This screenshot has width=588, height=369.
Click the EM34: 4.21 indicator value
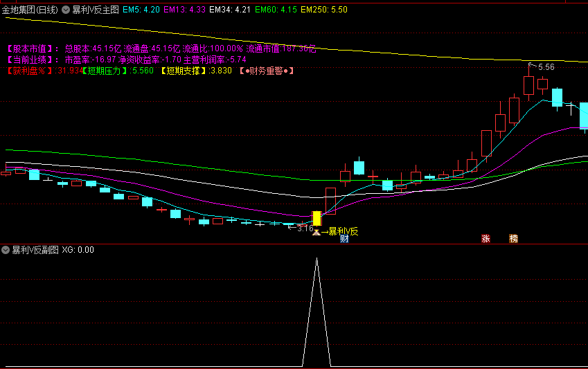pos(230,10)
